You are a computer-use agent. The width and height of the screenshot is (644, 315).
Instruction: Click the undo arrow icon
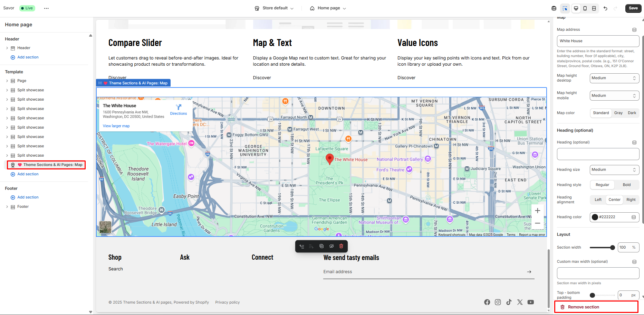(605, 8)
